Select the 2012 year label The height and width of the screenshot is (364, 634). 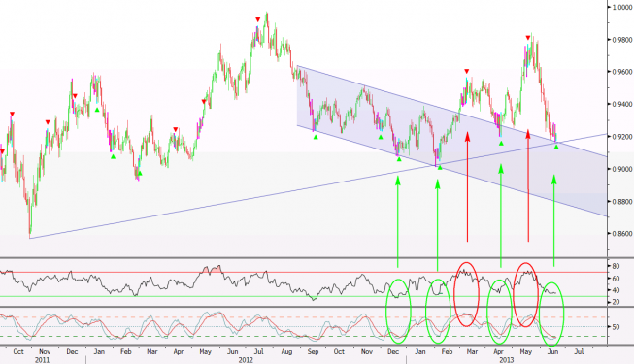tap(246, 360)
